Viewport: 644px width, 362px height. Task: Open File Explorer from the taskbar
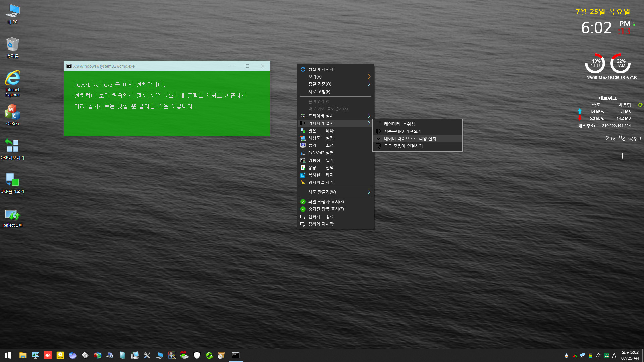point(23,355)
